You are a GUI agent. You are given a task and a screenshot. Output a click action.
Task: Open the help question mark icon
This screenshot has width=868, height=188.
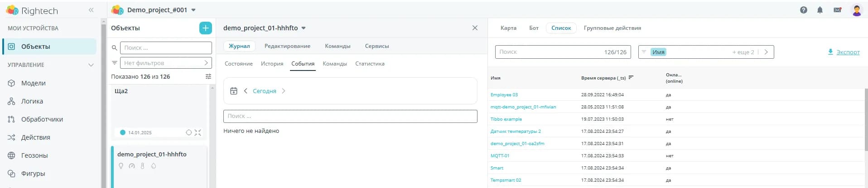803,10
